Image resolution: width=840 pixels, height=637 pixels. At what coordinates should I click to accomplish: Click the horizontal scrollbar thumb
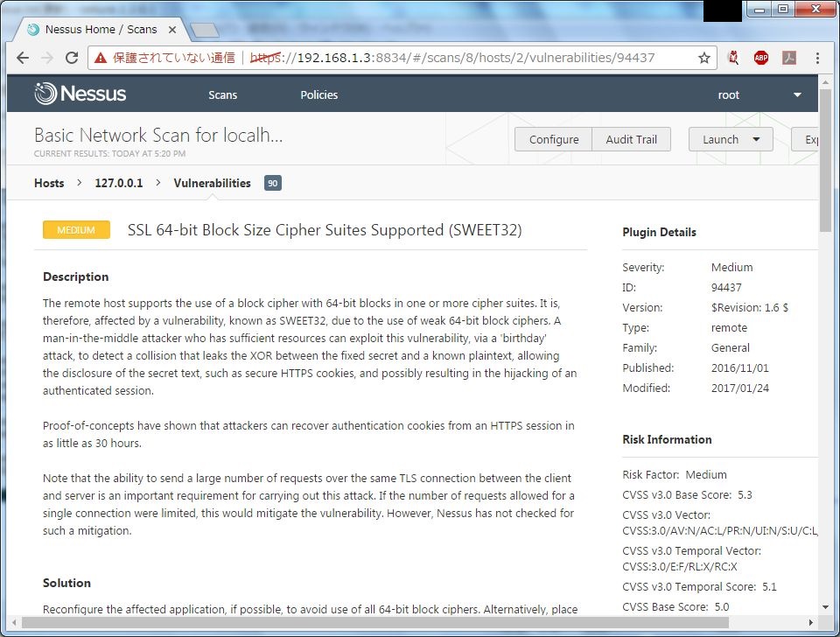pyautogui.click(x=375, y=622)
